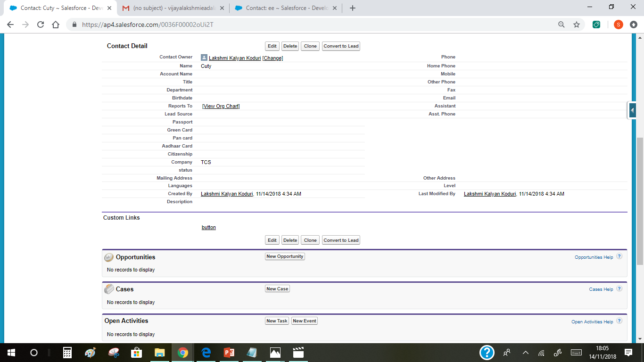
Task: Create a New Case
Action: pyautogui.click(x=277, y=289)
